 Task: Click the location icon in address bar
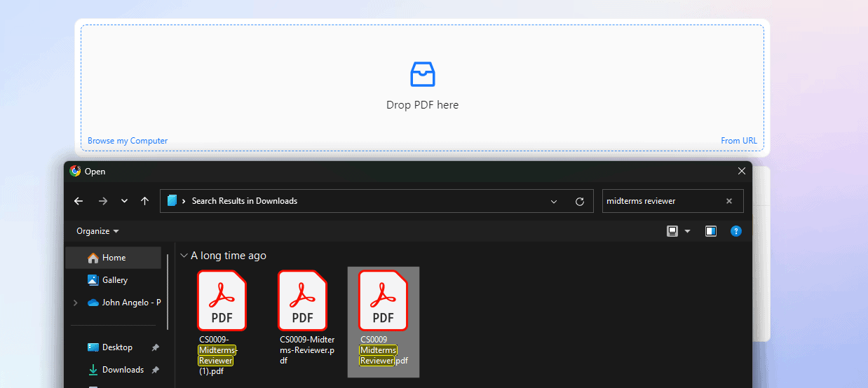point(172,201)
